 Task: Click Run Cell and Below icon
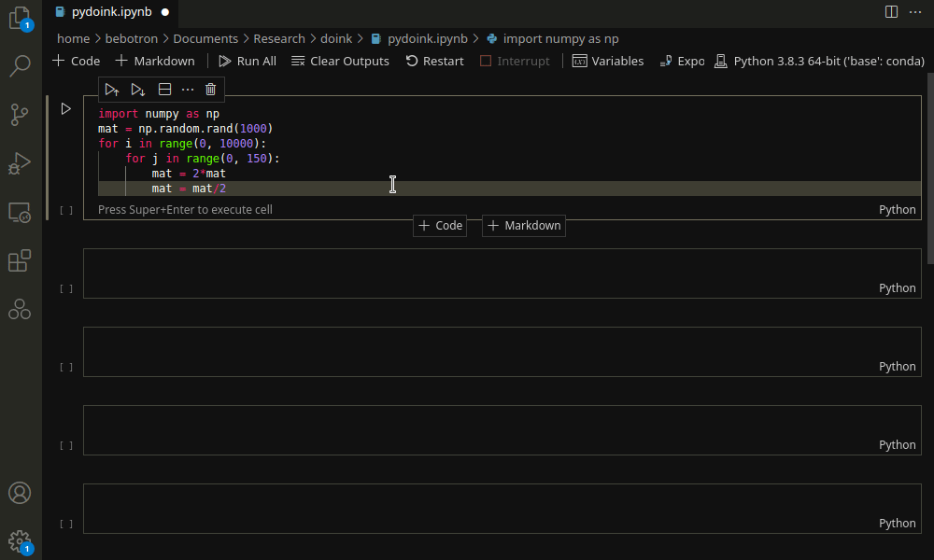(x=138, y=90)
